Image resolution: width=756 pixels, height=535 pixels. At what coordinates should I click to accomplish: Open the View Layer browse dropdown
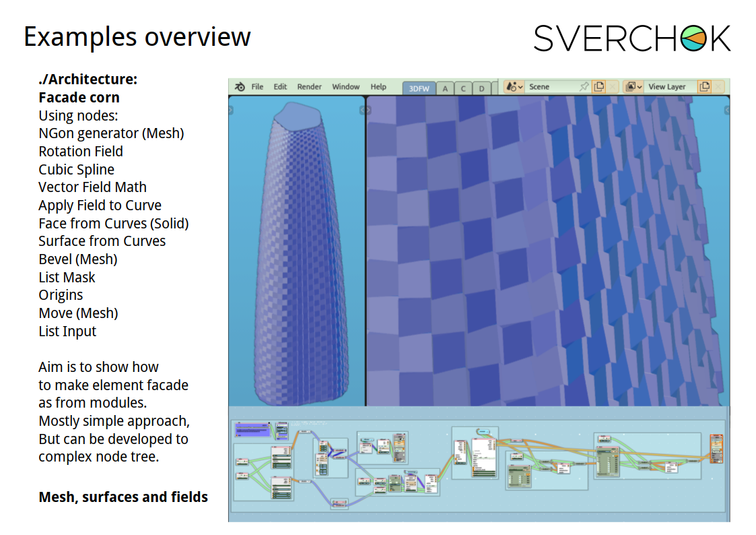pos(633,87)
